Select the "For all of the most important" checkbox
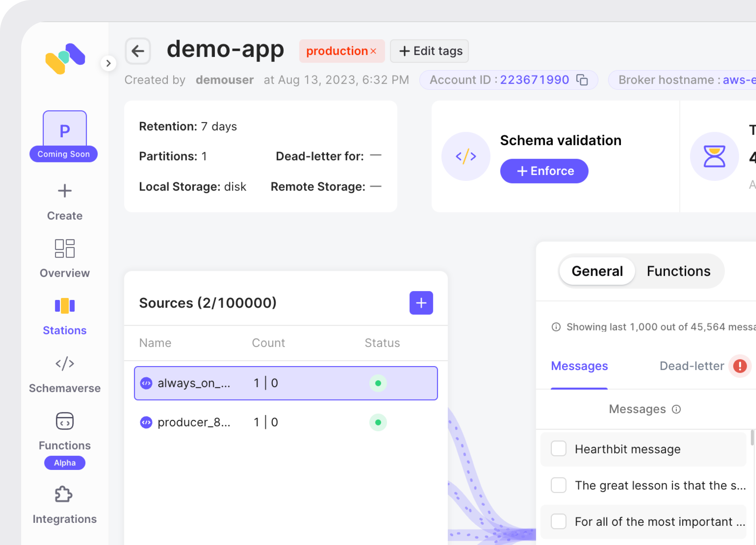This screenshot has height=545, width=756. coord(558,521)
